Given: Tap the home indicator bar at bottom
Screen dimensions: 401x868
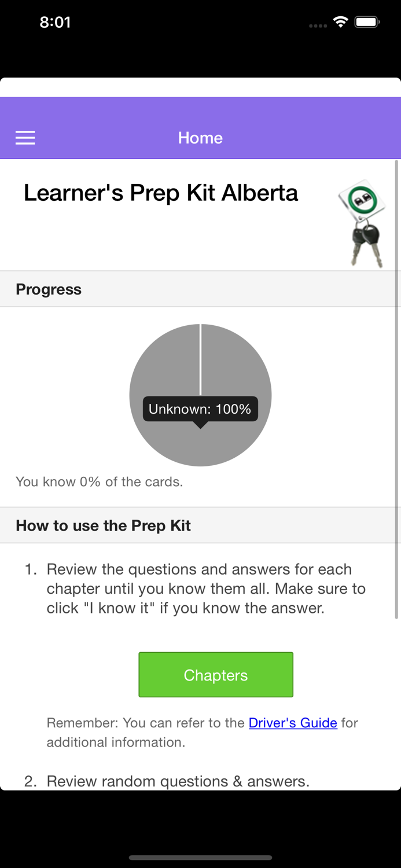Looking at the screenshot, I should (200, 858).
